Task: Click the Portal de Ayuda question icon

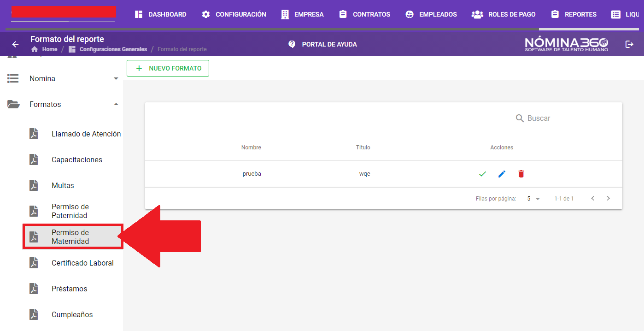Action: coord(292,44)
